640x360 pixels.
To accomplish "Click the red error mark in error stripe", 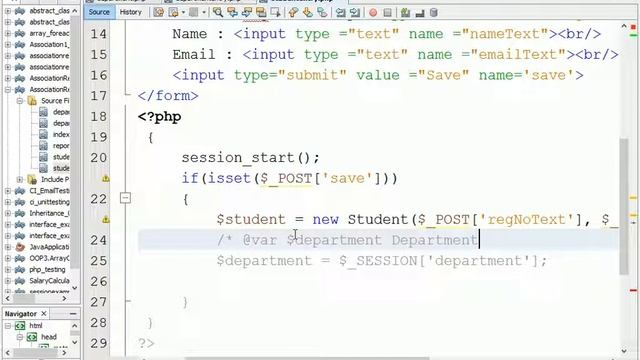I will (633, 290).
